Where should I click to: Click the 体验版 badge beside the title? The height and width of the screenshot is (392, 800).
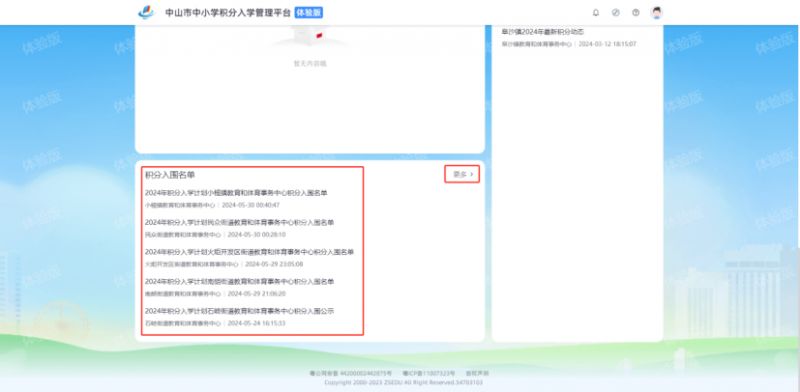pos(309,13)
